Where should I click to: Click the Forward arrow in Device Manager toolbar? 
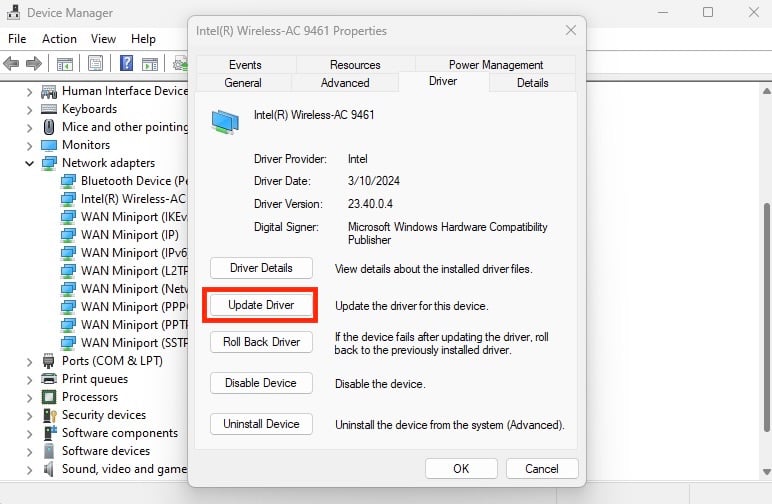click(x=33, y=63)
